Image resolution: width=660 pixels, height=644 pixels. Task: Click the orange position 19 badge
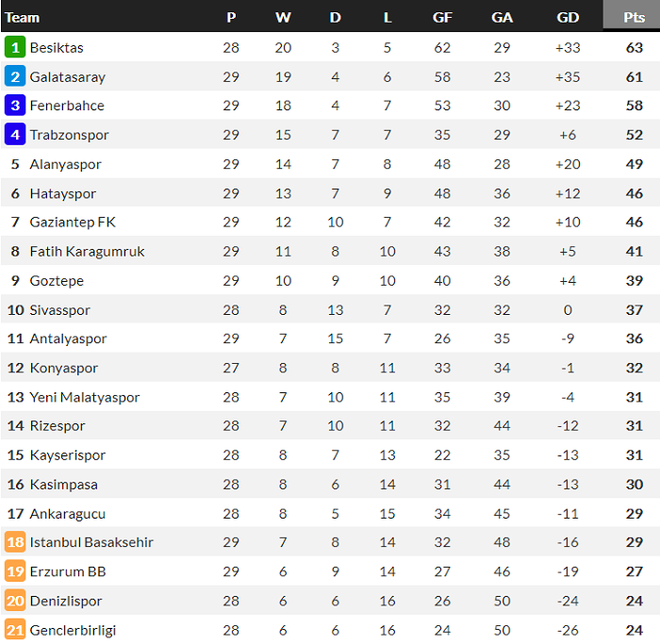pyautogui.click(x=15, y=571)
